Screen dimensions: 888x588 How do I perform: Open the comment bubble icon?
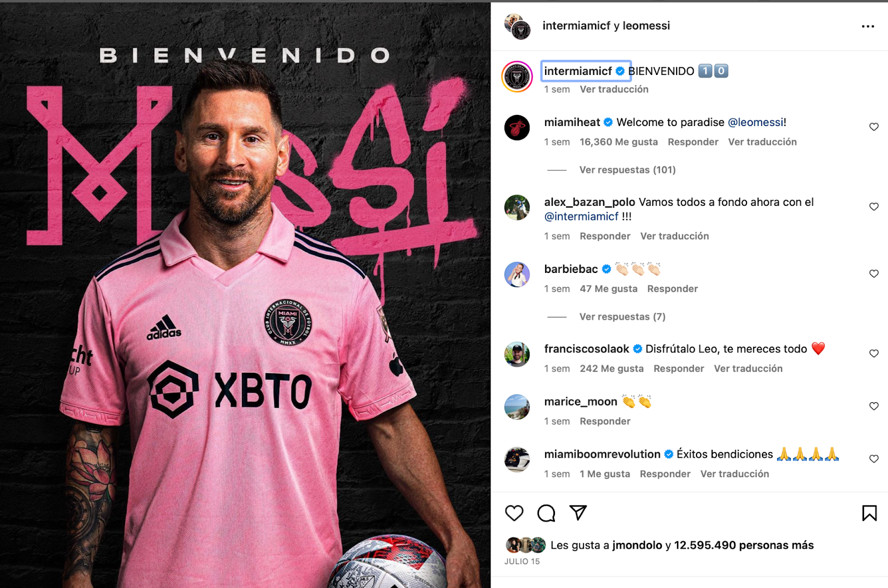546,513
